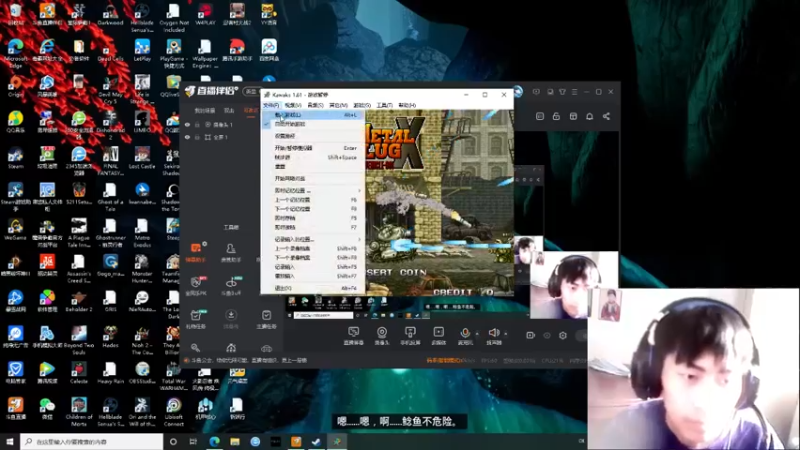The height and width of the screenshot is (450, 800).
Task: Click the multimedia play icon in streaming toolbar
Action: (x=438, y=332)
